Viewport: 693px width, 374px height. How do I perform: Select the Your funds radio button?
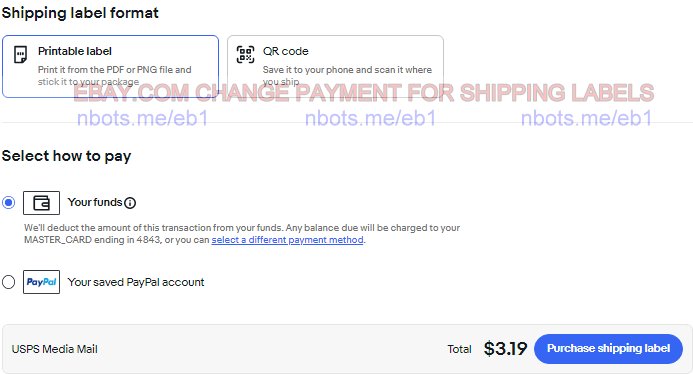click(8, 202)
